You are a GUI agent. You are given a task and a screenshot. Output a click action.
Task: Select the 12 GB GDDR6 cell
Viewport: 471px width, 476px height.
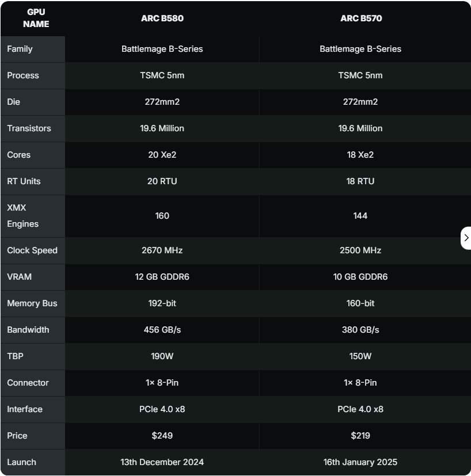point(162,276)
